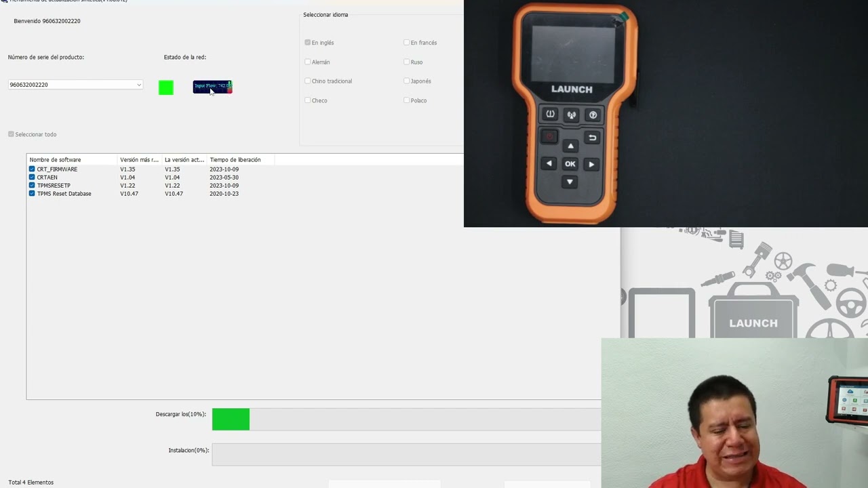
Task: Select the CRTAEN software name
Action: click(x=47, y=178)
